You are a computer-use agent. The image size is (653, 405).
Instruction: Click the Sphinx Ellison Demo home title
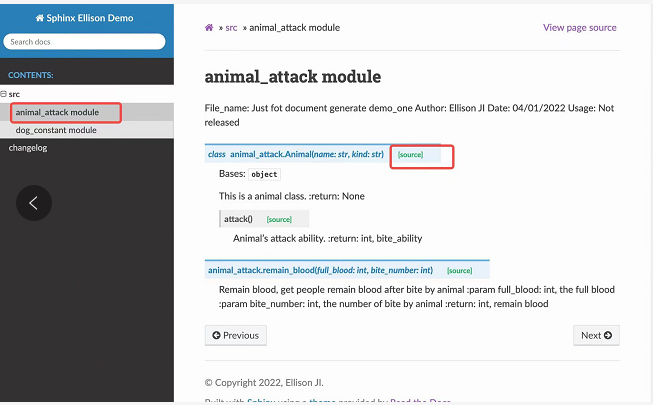(x=85, y=18)
